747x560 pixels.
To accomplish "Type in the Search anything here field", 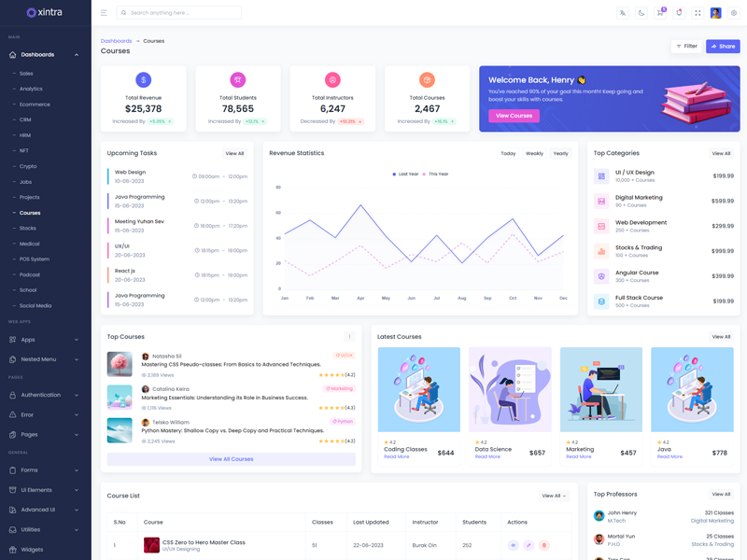I will (183, 13).
